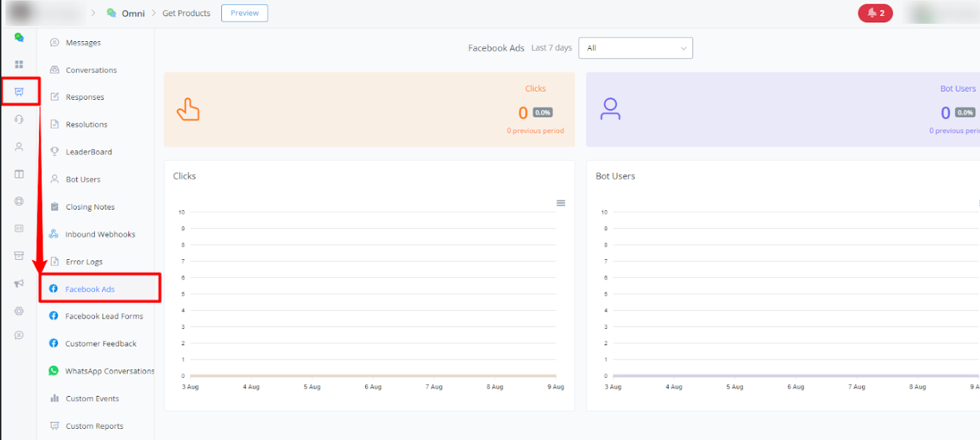Expand the All filter dropdown
This screenshot has width=980, height=440.
(x=635, y=48)
